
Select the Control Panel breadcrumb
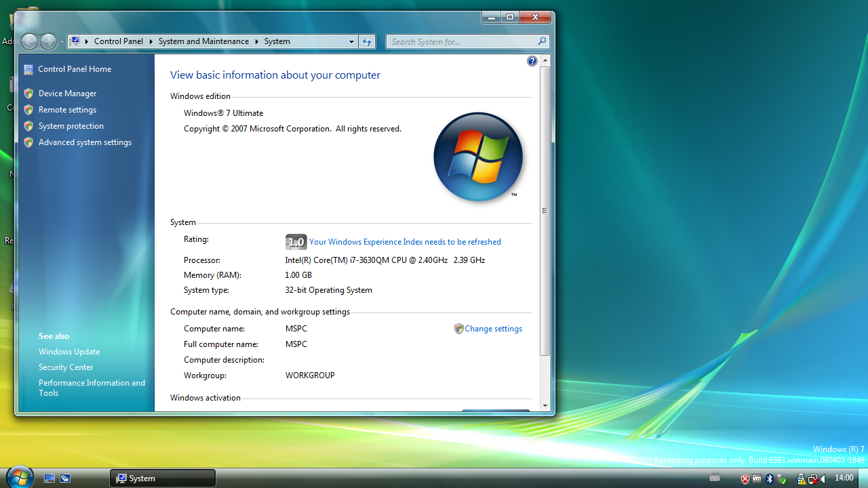pos(119,41)
